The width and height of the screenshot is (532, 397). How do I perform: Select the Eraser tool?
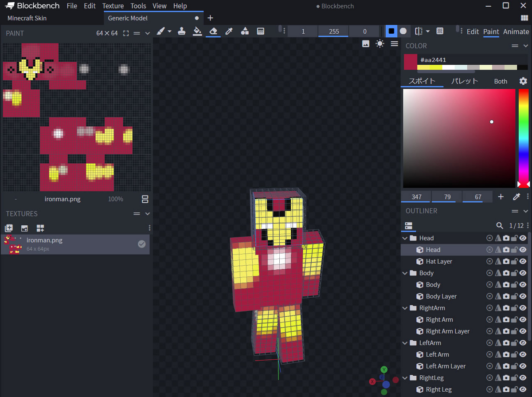(213, 31)
